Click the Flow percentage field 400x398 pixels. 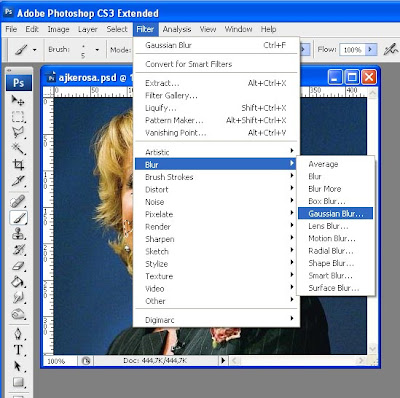(352, 50)
